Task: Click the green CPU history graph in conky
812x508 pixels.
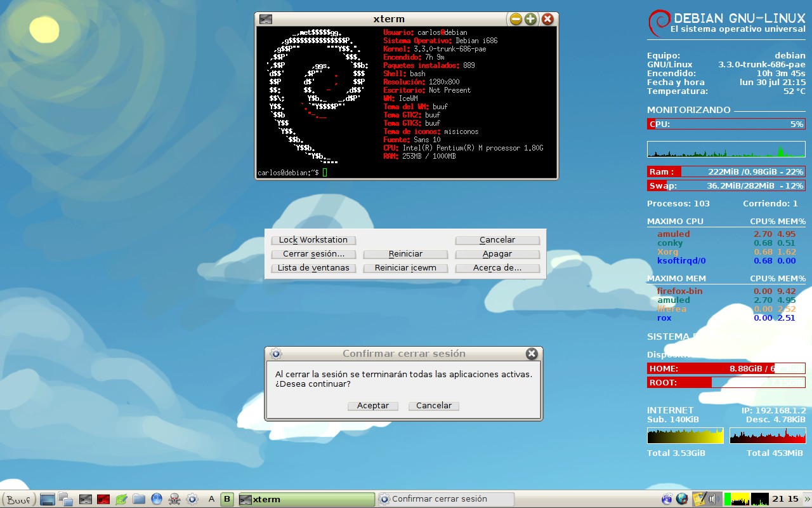Action: [x=726, y=149]
